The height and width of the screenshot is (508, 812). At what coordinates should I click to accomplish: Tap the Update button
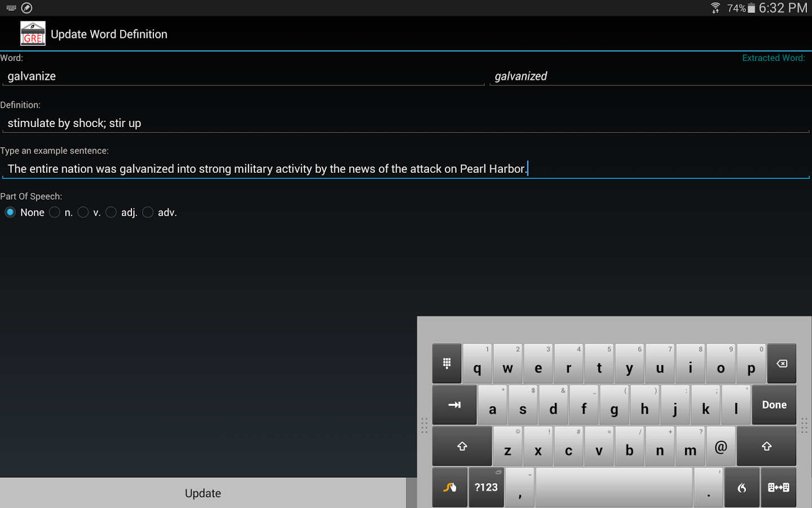[x=203, y=493]
